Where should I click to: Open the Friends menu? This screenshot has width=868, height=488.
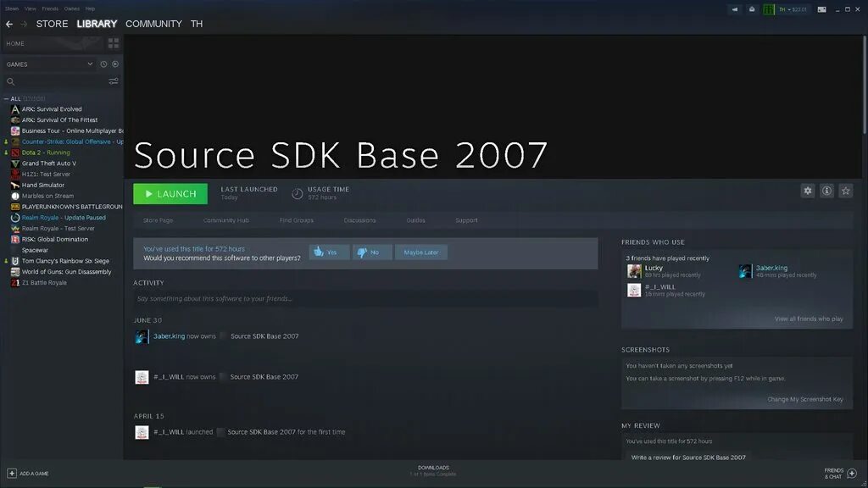50,8
